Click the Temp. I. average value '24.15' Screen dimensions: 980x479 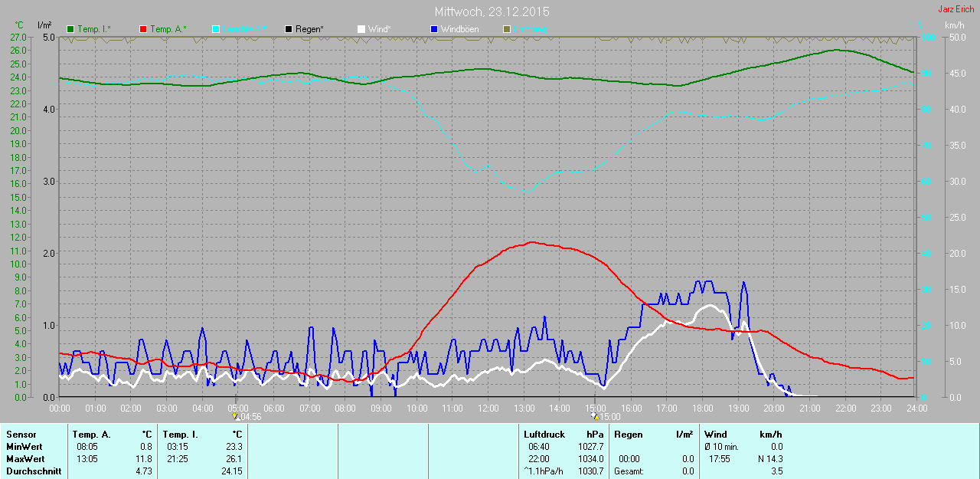pyautogui.click(x=231, y=471)
